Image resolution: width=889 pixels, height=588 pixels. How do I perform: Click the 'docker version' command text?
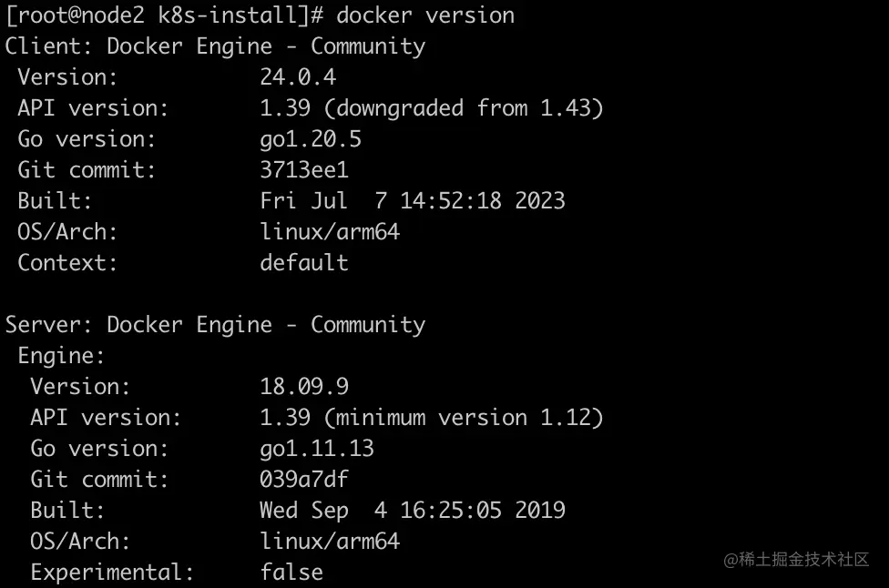click(425, 15)
